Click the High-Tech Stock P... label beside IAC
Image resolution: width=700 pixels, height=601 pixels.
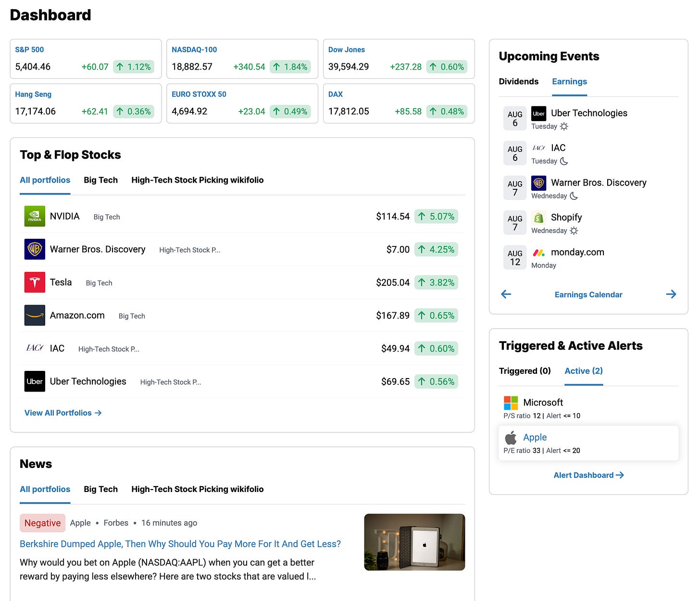109,349
